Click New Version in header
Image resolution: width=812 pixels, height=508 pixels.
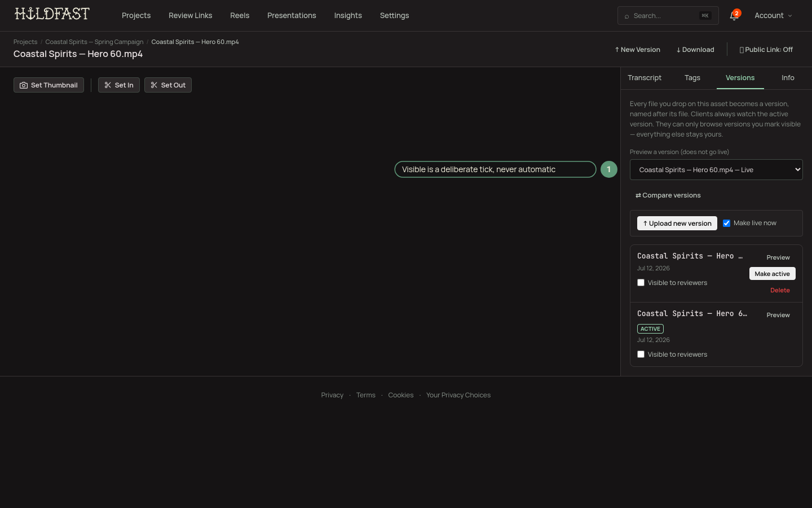(x=637, y=50)
